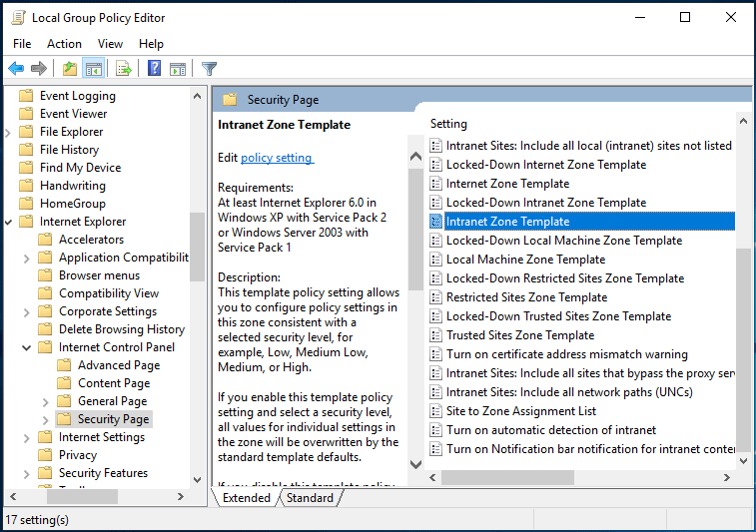Image resolution: width=756 pixels, height=532 pixels.
Task: Click policy icon beside Restricted Sites Zone Template
Action: click(435, 297)
